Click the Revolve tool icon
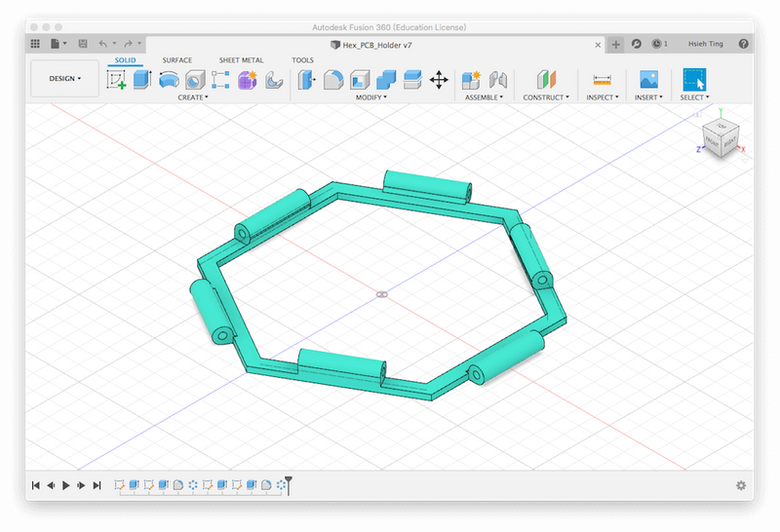Image resolution: width=780 pixels, height=532 pixels. tap(169, 80)
